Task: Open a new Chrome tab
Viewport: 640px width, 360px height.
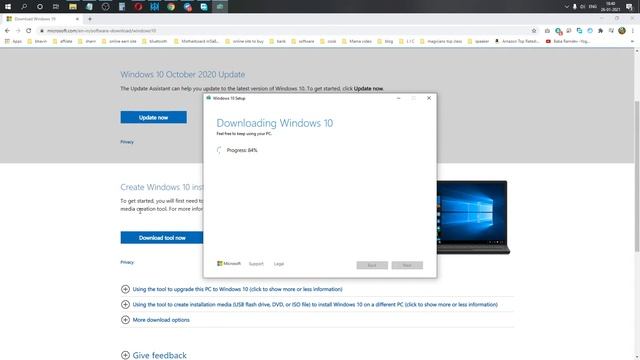Action: point(90,19)
